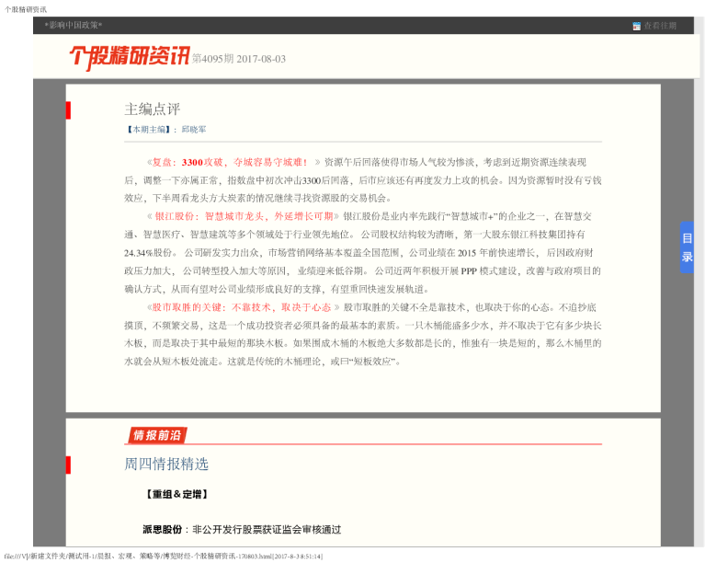The height and width of the screenshot is (563, 728).
Task: Click text 非公开发行股票获证监会审核通过
Action: (x=267, y=530)
